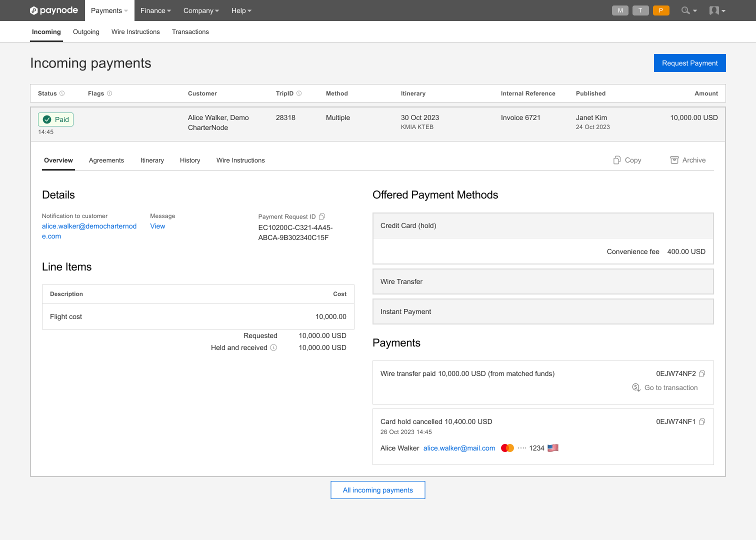Screen dimensions: 756x540
Task: Switch to the Outgoing tab
Action: 86,32
